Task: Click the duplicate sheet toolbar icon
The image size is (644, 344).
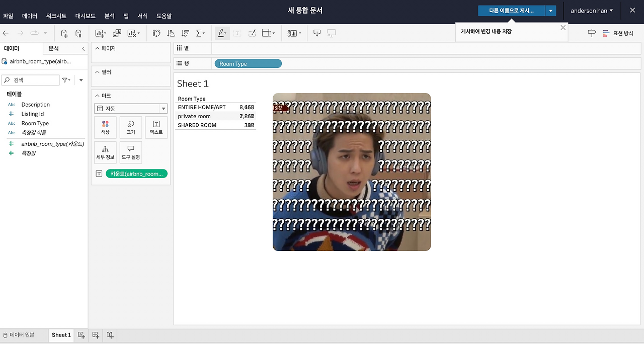Action: (x=117, y=33)
